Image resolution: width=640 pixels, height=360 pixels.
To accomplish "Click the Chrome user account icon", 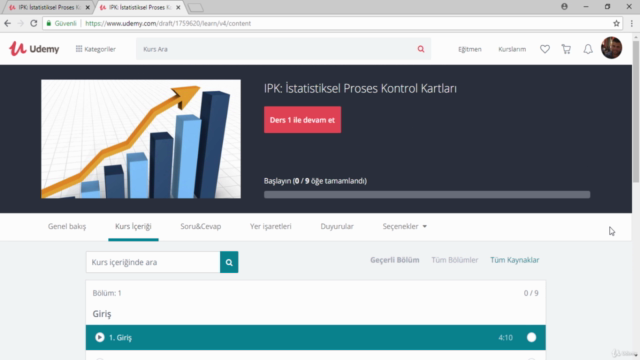I will click(564, 7).
